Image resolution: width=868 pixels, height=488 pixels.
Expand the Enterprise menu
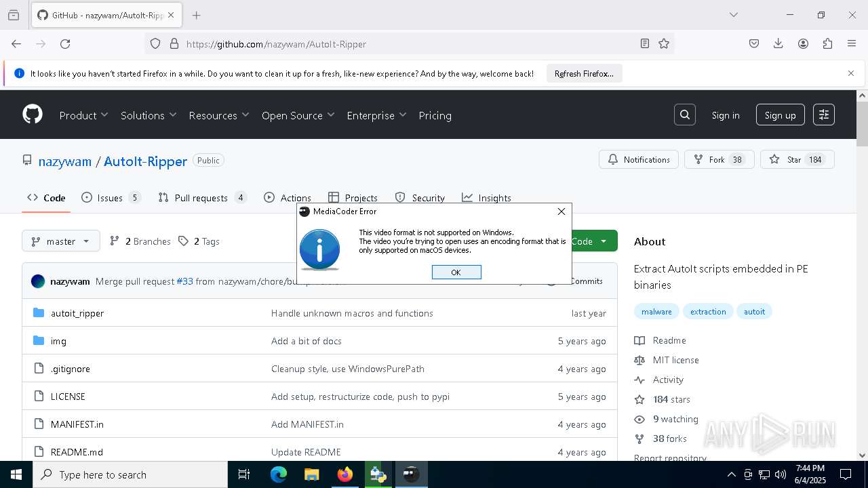(x=376, y=115)
